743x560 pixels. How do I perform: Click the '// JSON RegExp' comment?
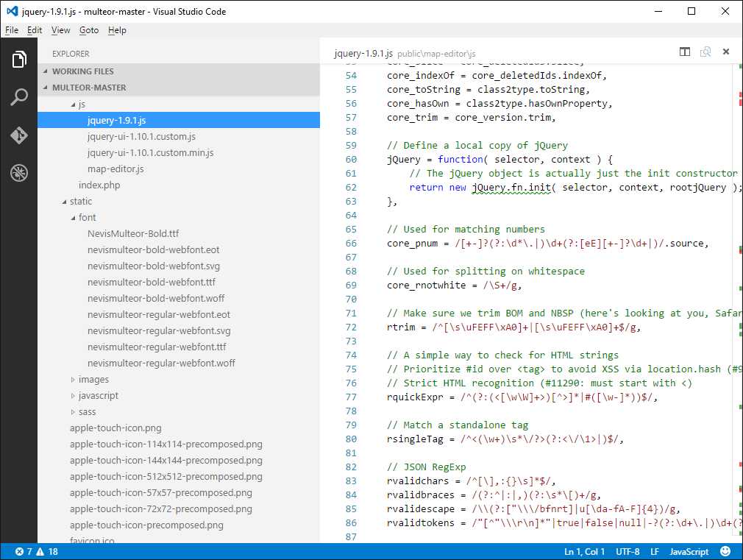tap(427, 467)
